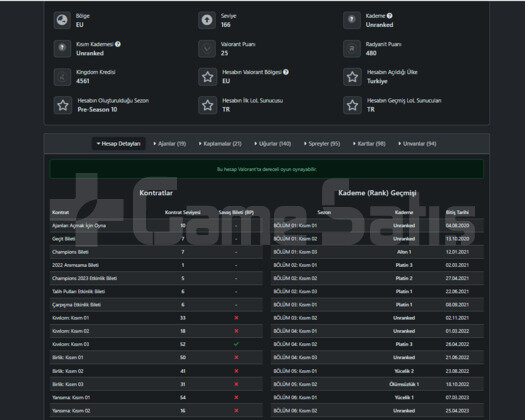This screenshot has height=420, width=525.
Task: Click the green ranked-eligibility notice banner
Action: pyautogui.click(x=267, y=169)
